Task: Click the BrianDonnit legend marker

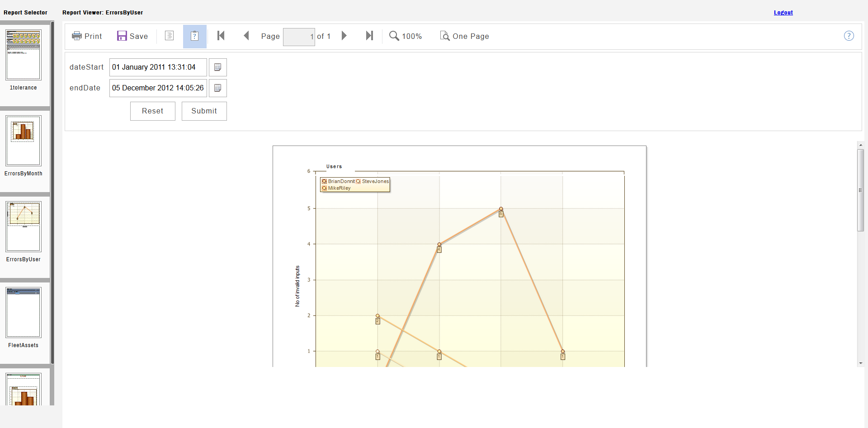Action: pyautogui.click(x=324, y=181)
